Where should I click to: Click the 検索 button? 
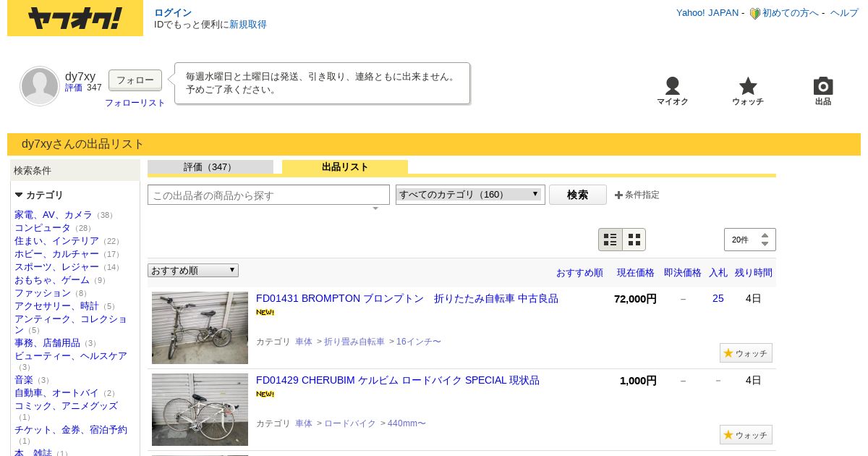point(577,195)
